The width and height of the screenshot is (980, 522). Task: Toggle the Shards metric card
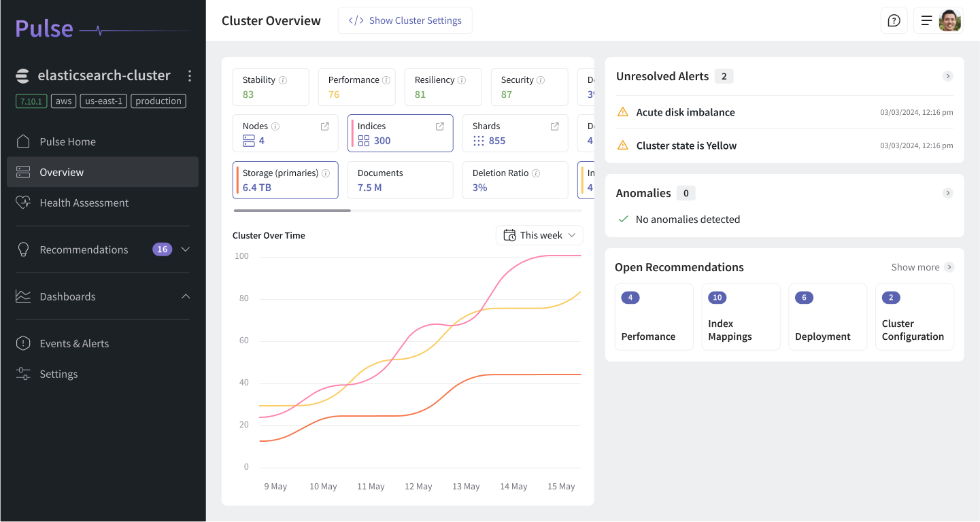click(x=516, y=133)
